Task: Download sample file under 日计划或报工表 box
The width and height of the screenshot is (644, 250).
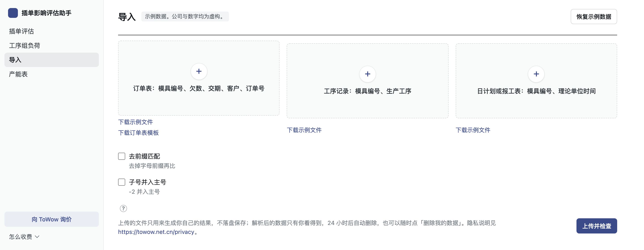Action: tap(473, 130)
